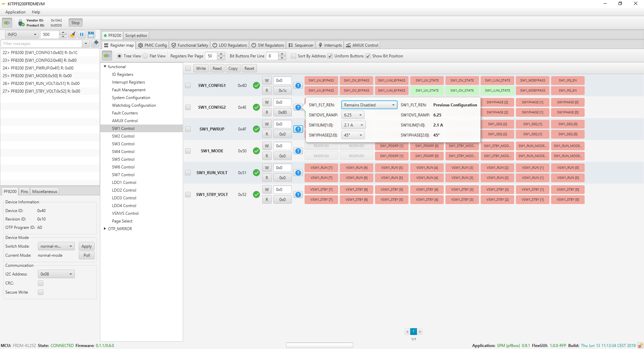Open the Sequencer tab

click(301, 45)
